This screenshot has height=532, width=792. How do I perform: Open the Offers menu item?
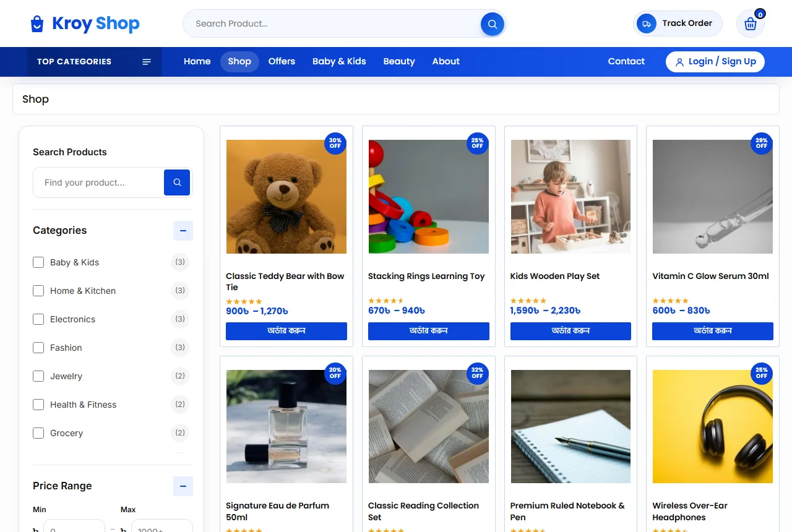click(282, 62)
